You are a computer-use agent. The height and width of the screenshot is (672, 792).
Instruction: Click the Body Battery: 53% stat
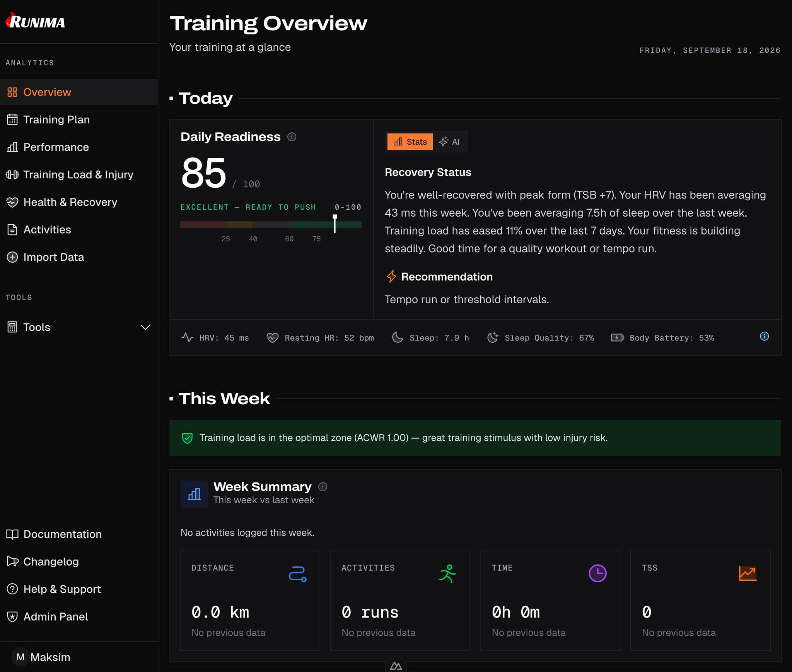coord(662,338)
